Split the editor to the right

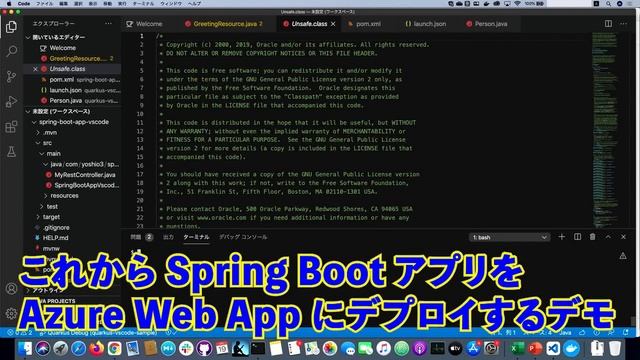click(x=608, y=24)
